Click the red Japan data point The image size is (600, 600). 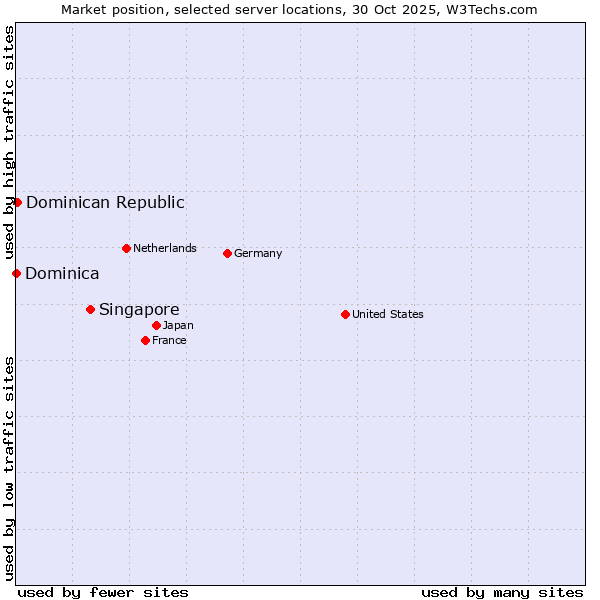(x=156, y=325)
